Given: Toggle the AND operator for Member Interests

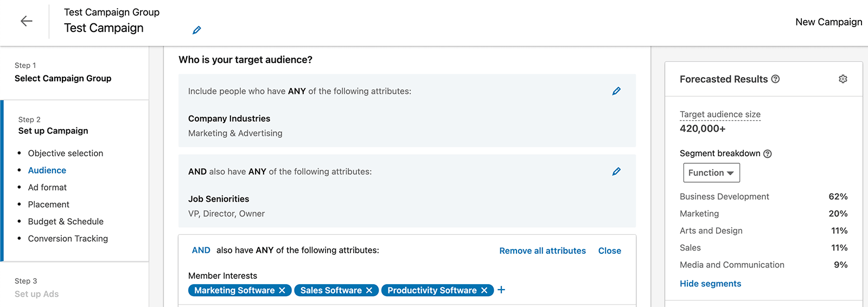Looking at the screenshot, I should pos(201,250).
